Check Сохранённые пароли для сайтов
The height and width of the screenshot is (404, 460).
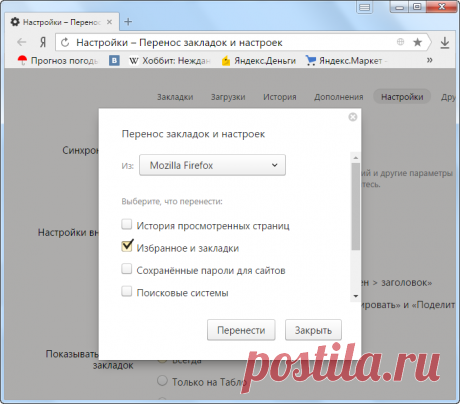127,269
